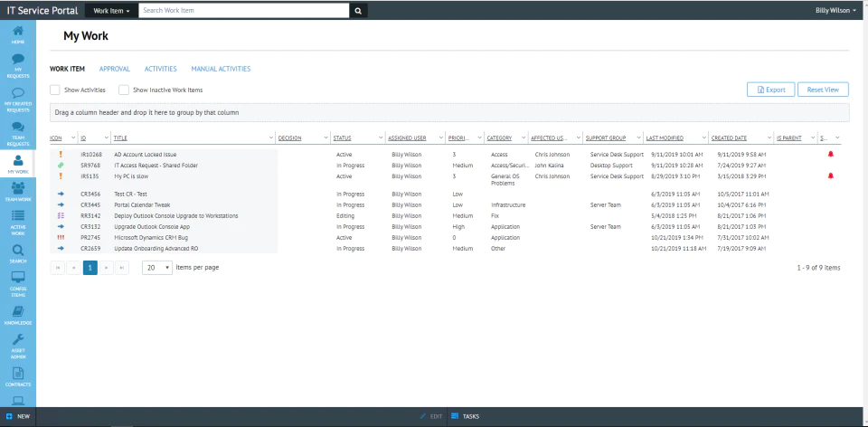
Task: Click the service request icon for SR9768
Action: pos(61,166)
